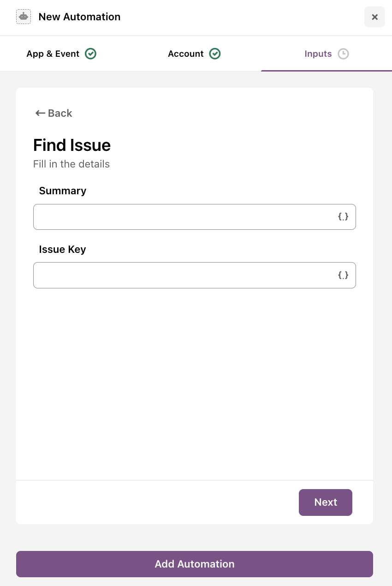Click the 'Fill in the details' subtitle
Image resolution: width=392 pixels, height=586 pixels.
[71, 164]
